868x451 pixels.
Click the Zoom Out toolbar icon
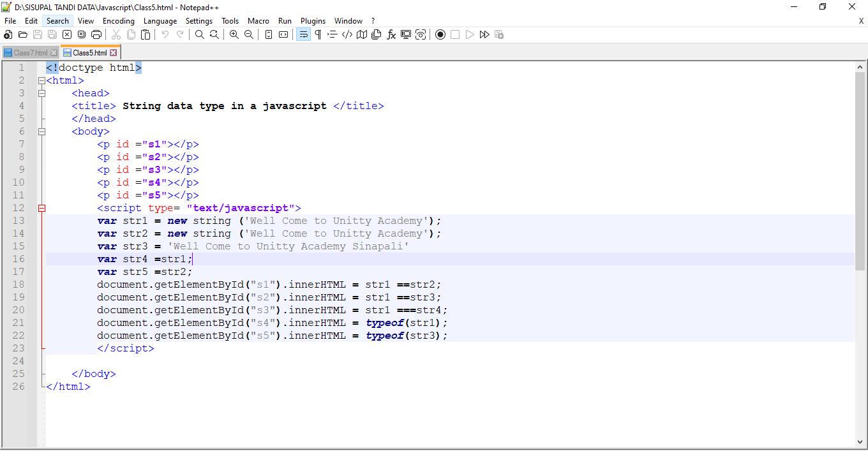pos(249,34)
